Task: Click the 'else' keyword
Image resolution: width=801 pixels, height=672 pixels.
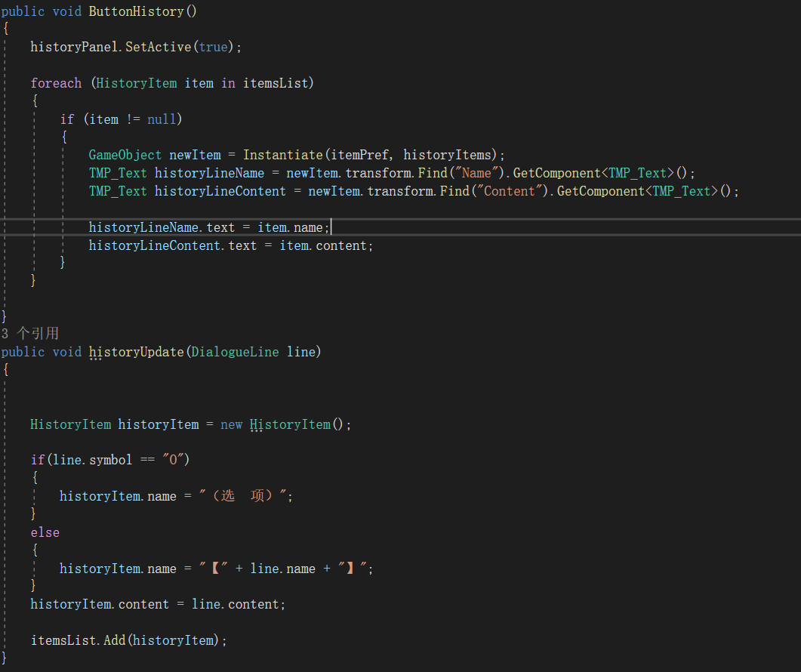Action: (x=45, y=532)
